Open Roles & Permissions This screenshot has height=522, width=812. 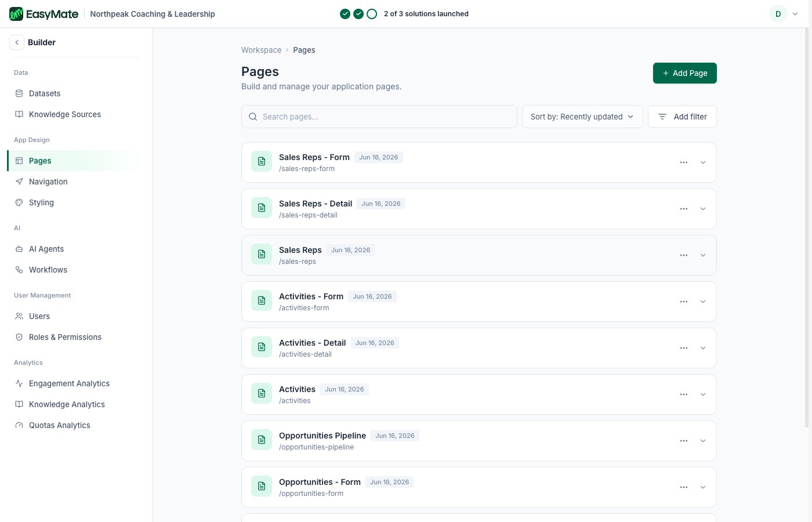pos(73,337)
